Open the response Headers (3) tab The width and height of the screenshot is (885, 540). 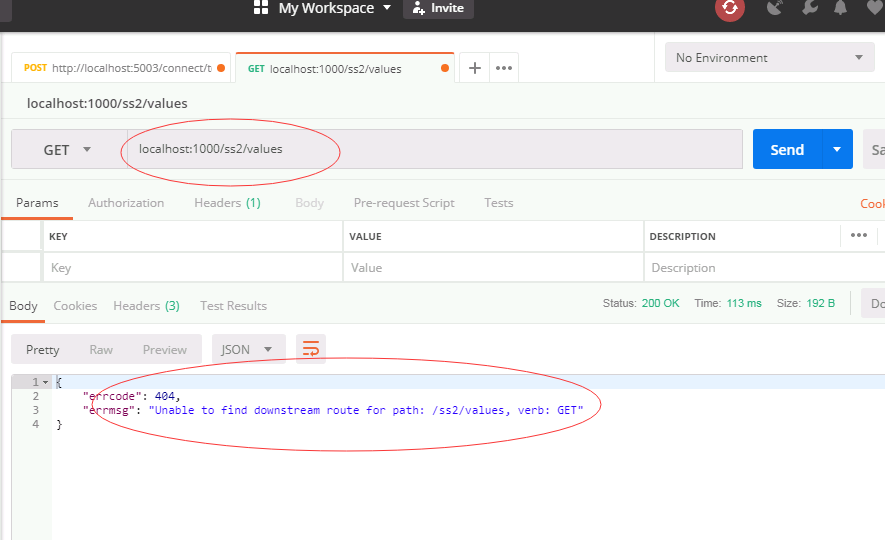[146, 306]
